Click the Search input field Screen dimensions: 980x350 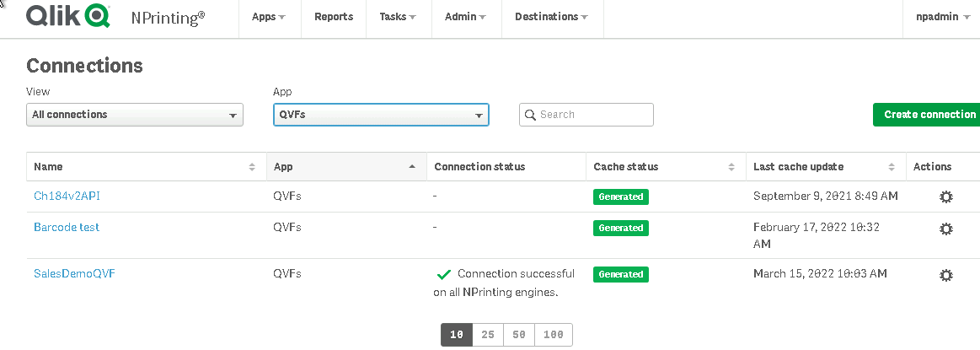click(x=586, y=115)
